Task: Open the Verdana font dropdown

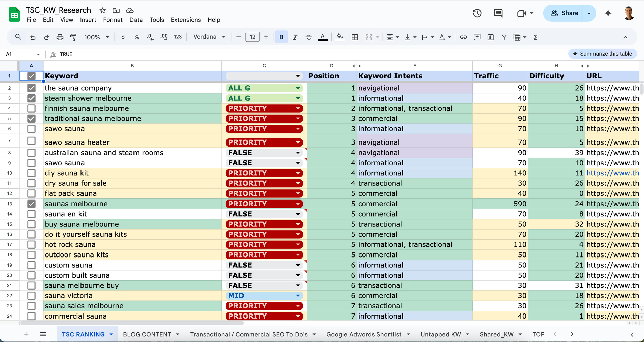Action: tap(209, 37)
